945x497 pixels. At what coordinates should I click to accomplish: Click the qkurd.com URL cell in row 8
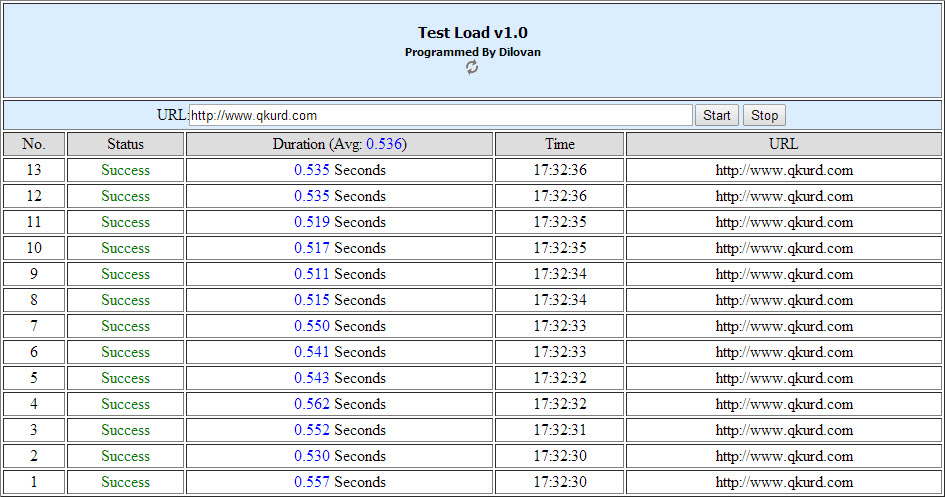click(x=783, y=299)
